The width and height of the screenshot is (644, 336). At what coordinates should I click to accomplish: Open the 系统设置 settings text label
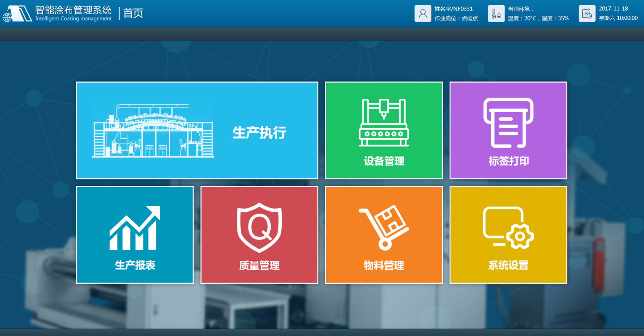[508, 265]
